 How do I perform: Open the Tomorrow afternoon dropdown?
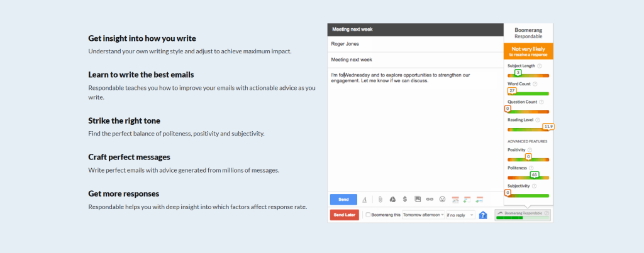(423, 215)
